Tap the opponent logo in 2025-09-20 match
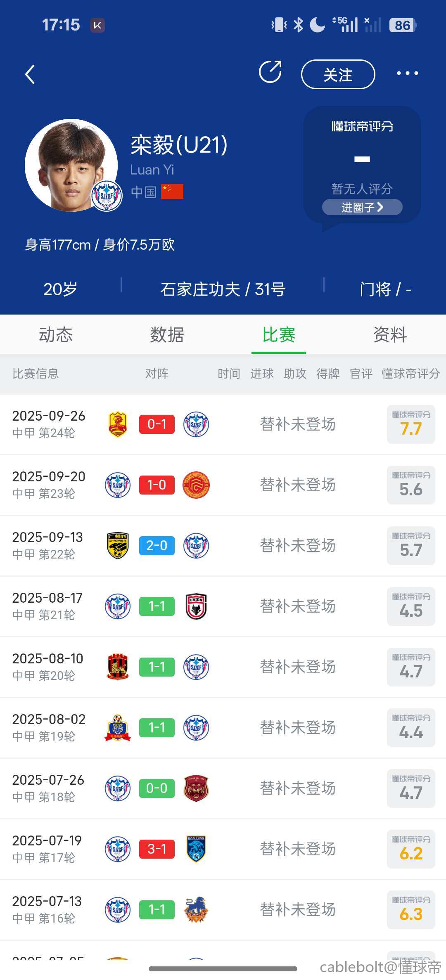The image size is (446, 980). 196,485
